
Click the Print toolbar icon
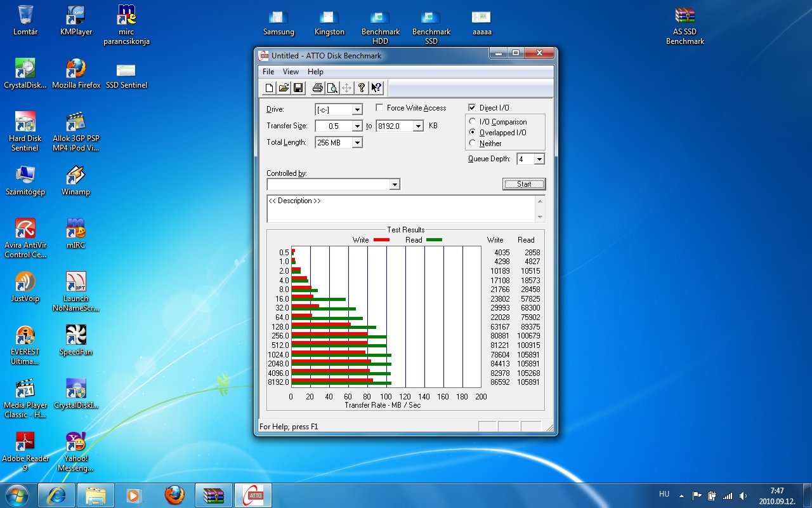[x=317, y=88]
